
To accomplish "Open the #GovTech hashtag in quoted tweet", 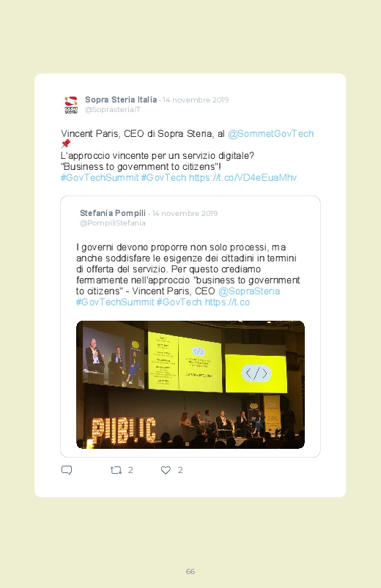I will pos(179,302).
